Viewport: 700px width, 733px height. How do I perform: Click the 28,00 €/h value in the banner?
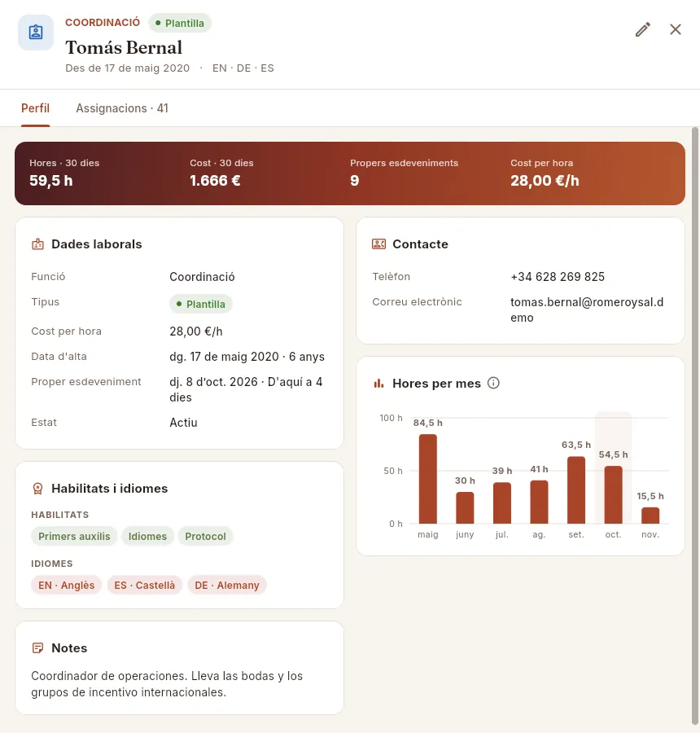[545, 181]
